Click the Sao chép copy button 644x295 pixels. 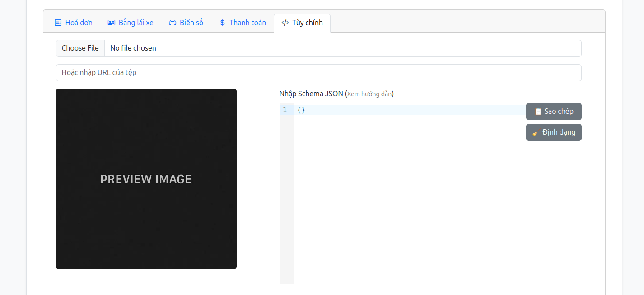pos(554,112)
